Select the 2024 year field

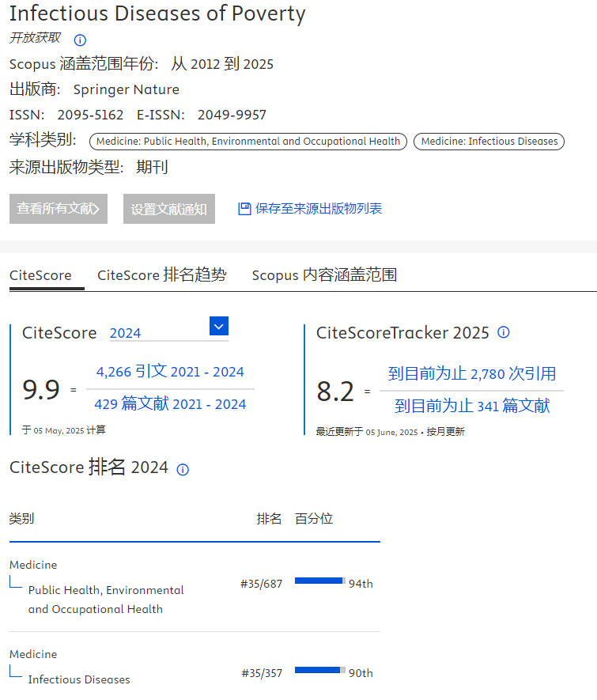coord(157,333)
